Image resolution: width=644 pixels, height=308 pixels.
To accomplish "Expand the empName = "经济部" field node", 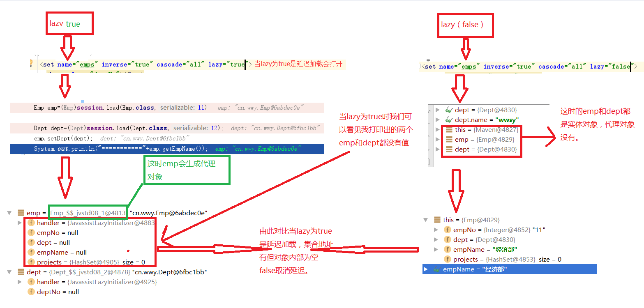I will [436, 249].
